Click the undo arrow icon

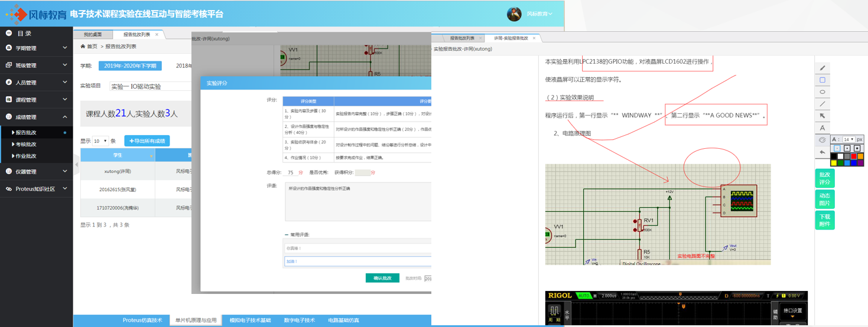click(x=823, y=152)
